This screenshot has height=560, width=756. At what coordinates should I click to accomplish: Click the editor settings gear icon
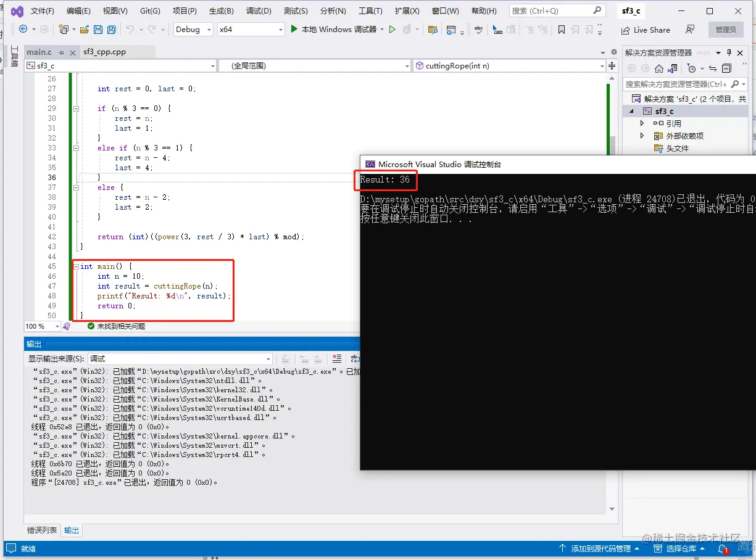pos(613,52)
